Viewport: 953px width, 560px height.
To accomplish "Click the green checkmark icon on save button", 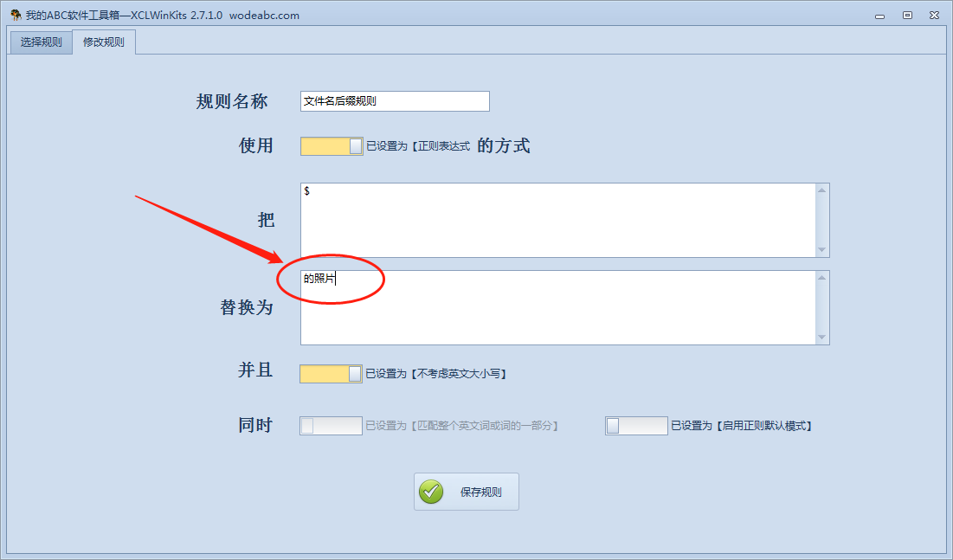I will pos(431,492).
